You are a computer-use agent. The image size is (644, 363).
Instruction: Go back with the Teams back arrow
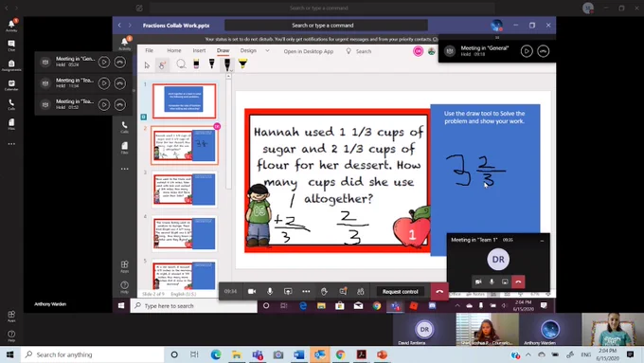[x=119, y=25]
